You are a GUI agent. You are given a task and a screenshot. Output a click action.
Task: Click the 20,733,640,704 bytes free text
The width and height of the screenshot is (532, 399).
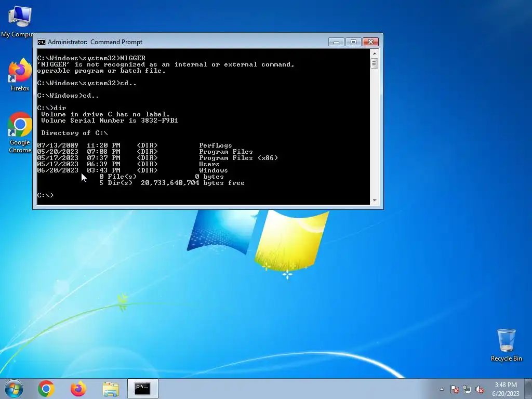[192, 183]
